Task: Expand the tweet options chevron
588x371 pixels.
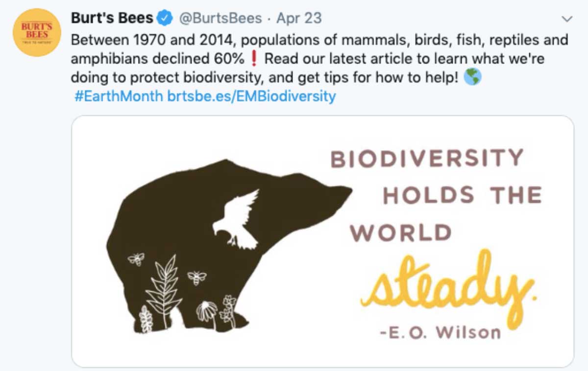Action: point(567,19)
